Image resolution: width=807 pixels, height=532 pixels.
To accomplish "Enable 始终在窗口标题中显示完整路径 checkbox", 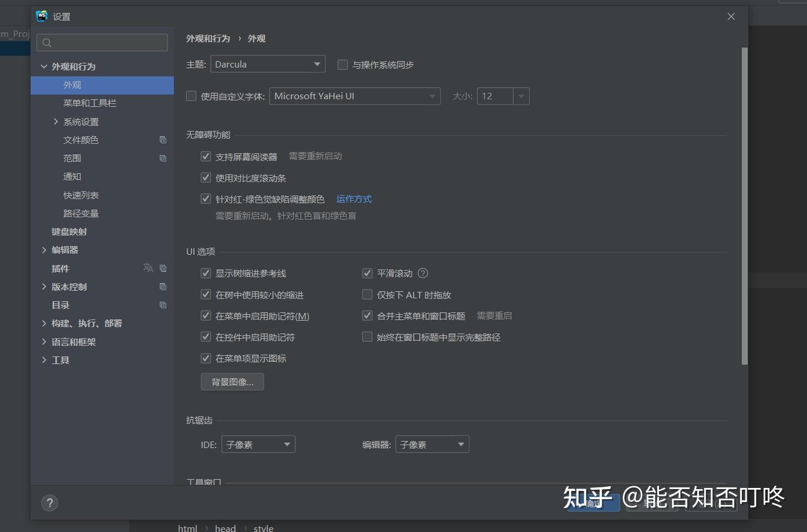I will tap(367, 336).
